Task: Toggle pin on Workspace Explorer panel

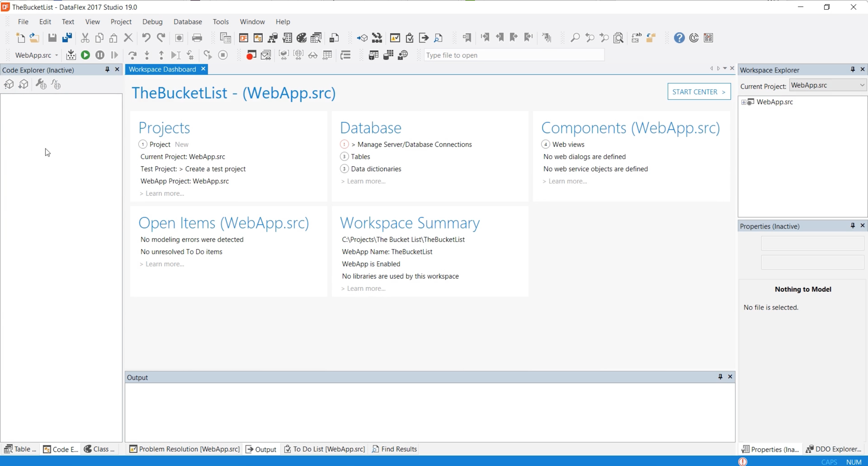Action: [x=853, y=69]
